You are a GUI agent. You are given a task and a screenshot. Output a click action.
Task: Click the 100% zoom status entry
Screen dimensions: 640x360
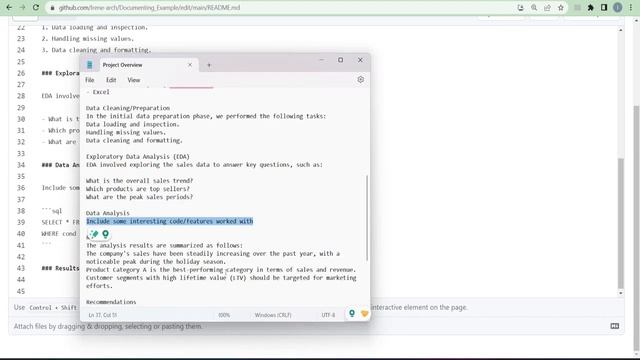224,315
